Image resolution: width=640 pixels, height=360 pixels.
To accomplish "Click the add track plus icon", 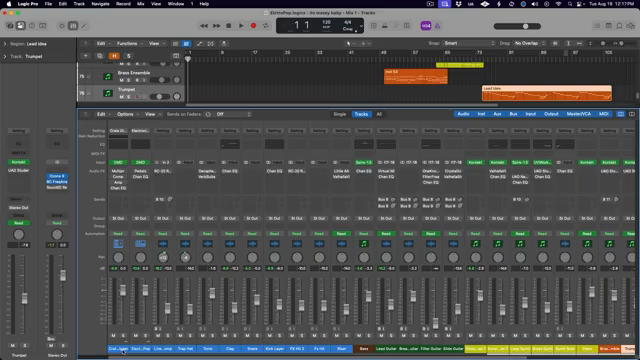I will (x=86, y=56).
